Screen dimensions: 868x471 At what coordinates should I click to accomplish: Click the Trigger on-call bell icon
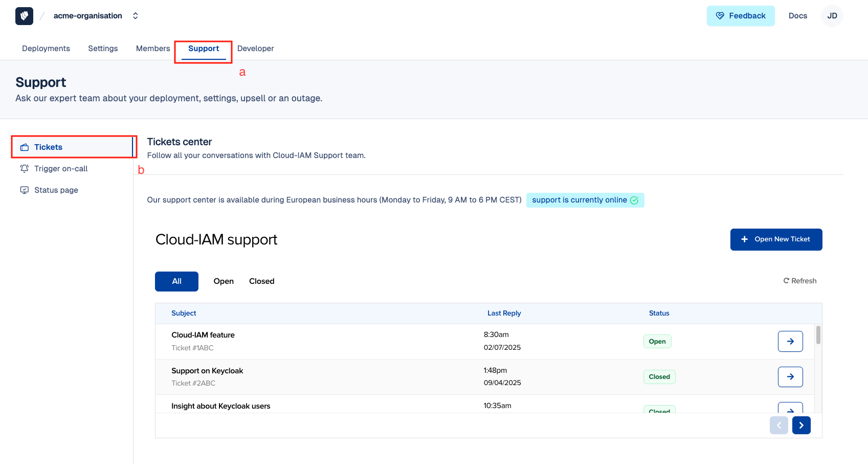(x=25, y=169)
